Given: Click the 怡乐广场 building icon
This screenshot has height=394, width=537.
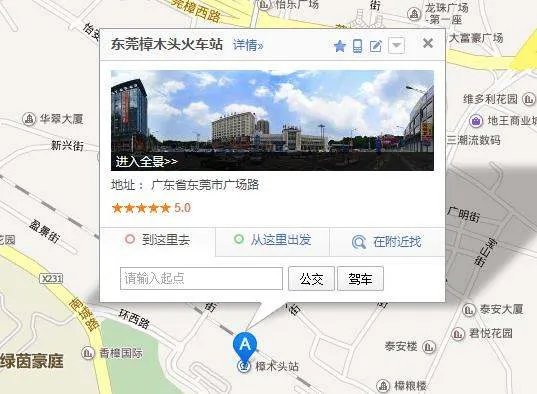Looking at the screenshot, I should pos(264,4).
